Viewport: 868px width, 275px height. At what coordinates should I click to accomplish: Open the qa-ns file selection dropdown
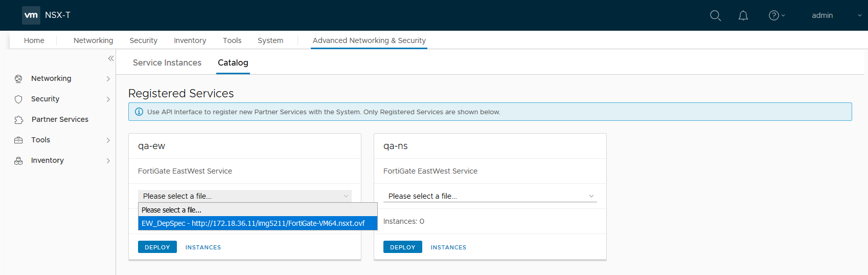[490, 196]
